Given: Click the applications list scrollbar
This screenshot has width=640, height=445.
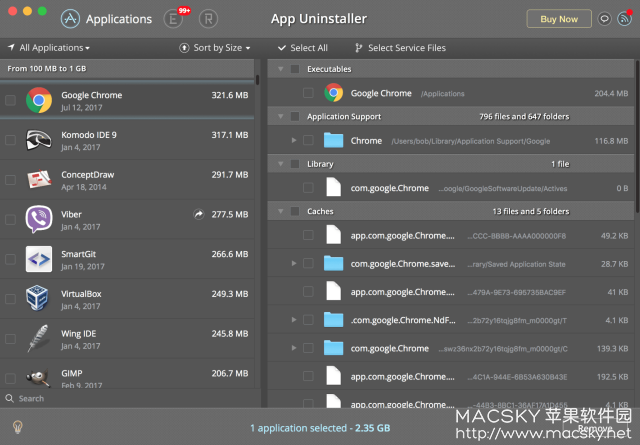Looking at the screenshot, I should (x=257, y=80).
